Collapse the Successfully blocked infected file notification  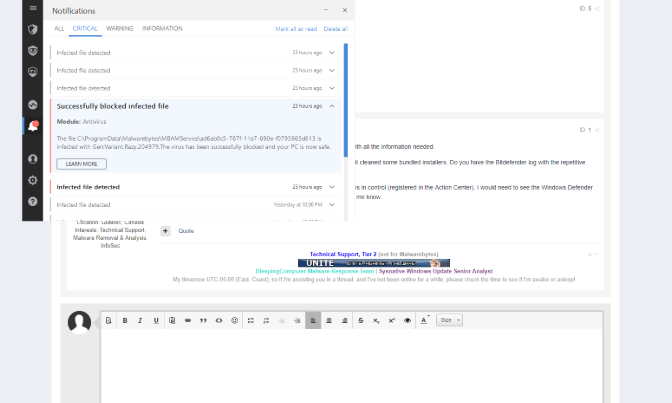coord(332,106)
